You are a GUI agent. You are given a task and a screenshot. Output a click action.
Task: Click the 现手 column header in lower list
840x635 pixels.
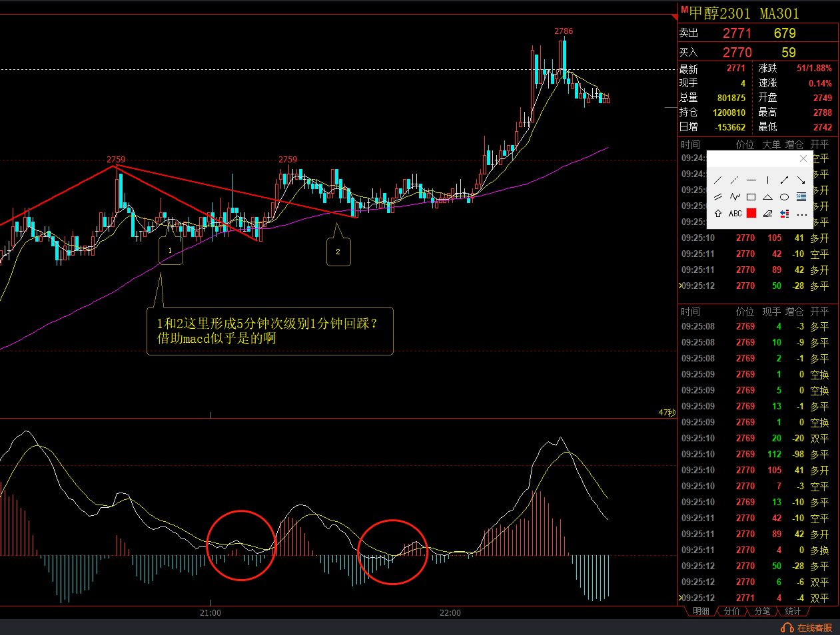pyautogui.click(x=771, y=312)
